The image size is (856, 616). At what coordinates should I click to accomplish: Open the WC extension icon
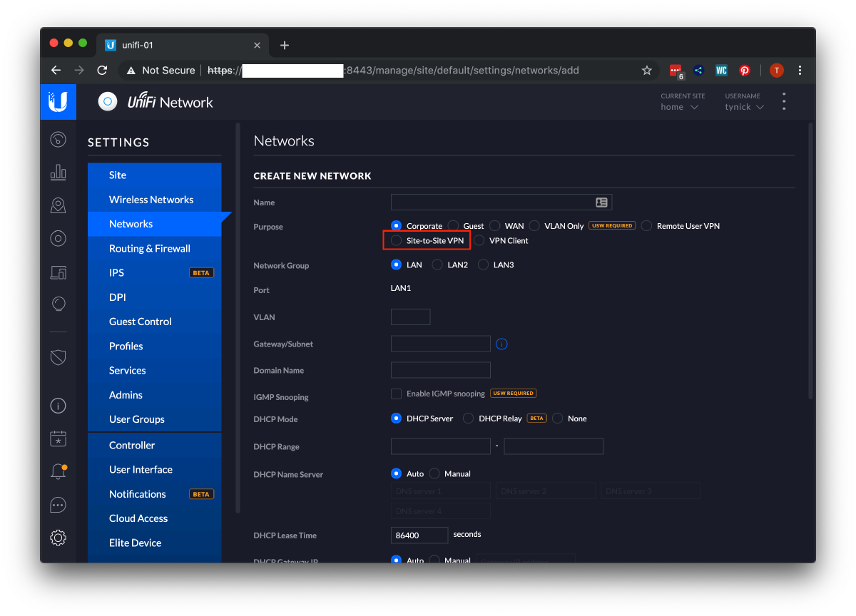point(721,71)
